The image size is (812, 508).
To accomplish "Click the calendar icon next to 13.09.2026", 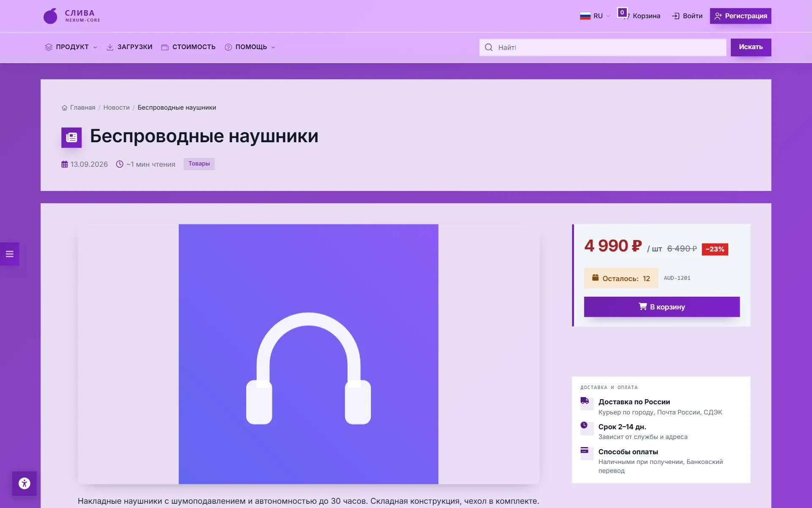I will (64, 164).
